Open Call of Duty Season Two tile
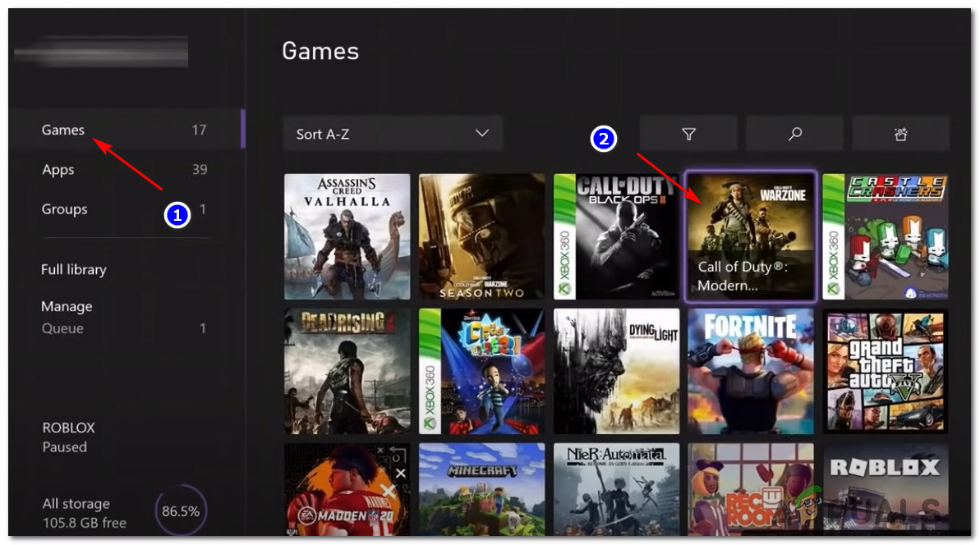This screenshot has height=545, width=980. 481,236
